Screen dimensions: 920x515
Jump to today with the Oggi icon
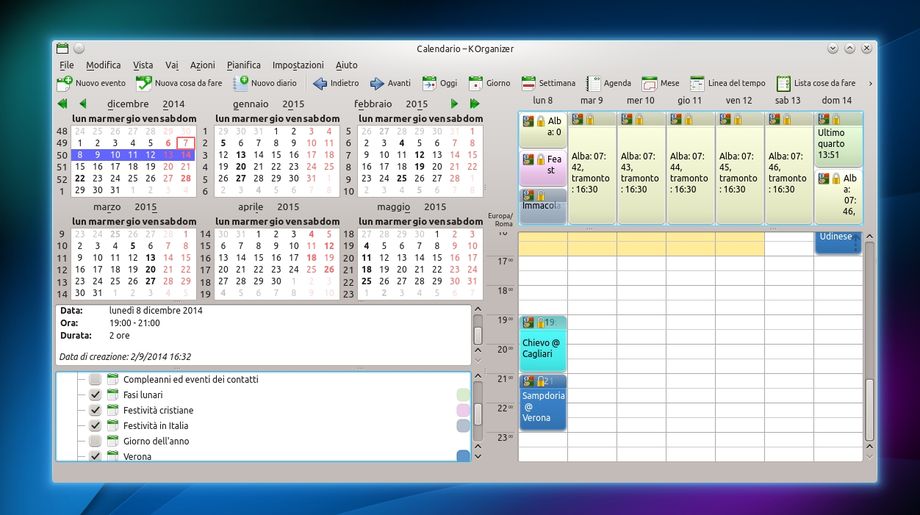tap(429, 84)
